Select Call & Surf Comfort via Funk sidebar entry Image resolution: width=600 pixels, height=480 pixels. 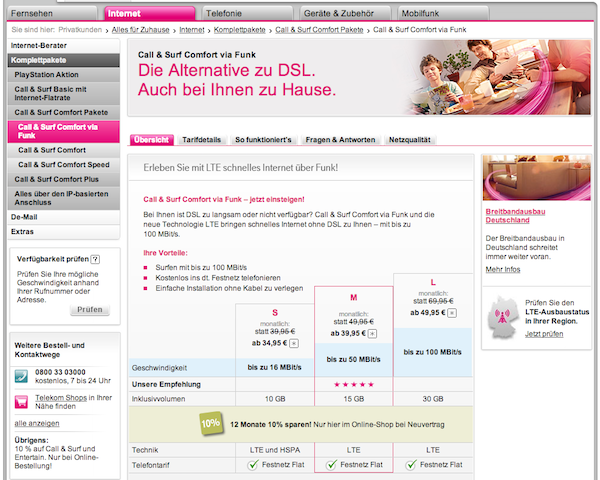pyautogui.click(x=64, y=131)
